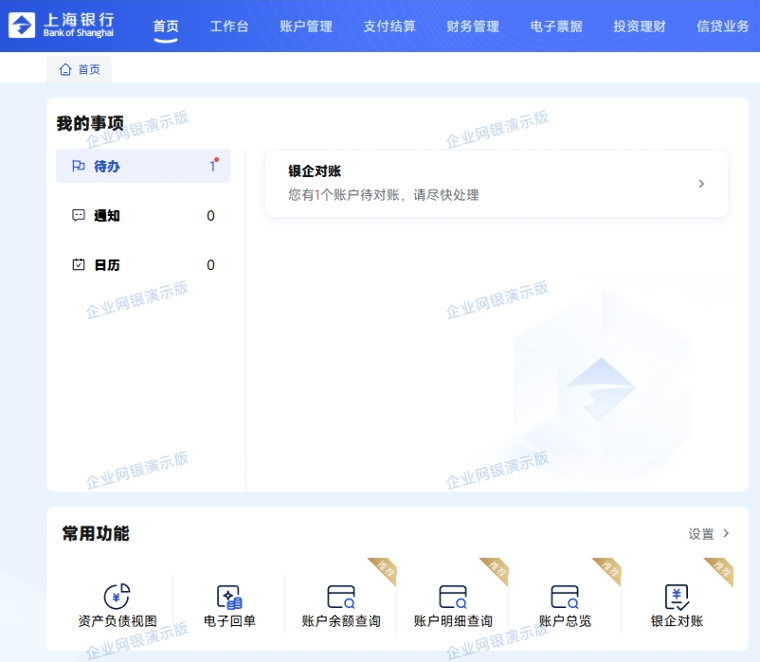Click the calendar icon next to 日历
This screenshot has height=662, width=760.
point(78,265)
